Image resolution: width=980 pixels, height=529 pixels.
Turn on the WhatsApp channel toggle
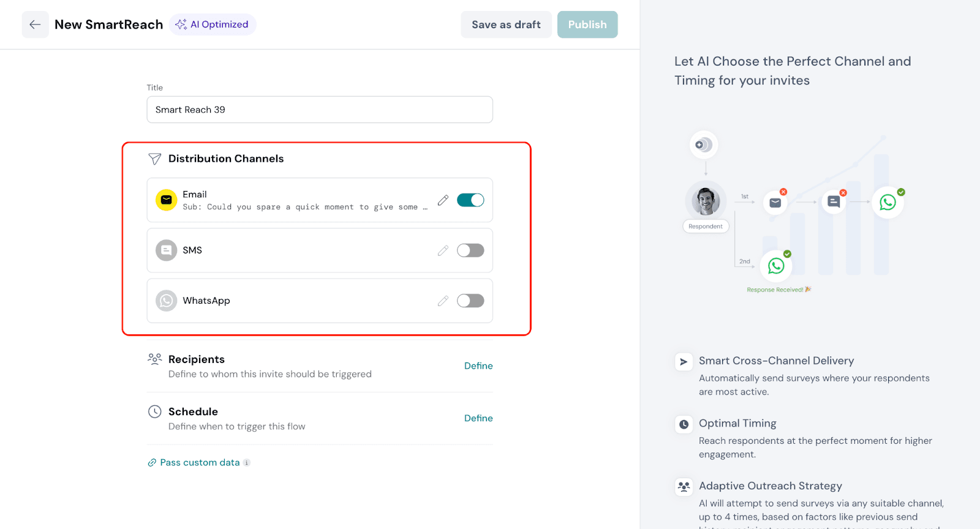point(470,301)
